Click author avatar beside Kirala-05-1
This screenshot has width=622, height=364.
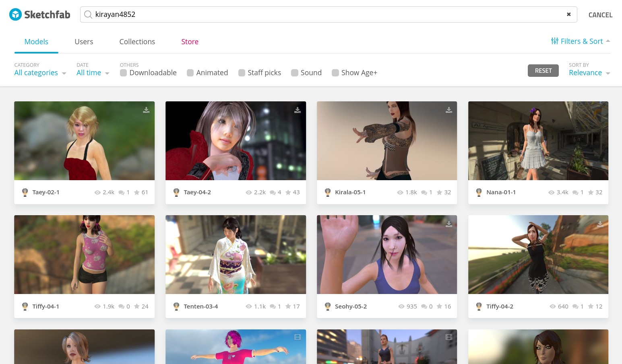pos(328,192)
